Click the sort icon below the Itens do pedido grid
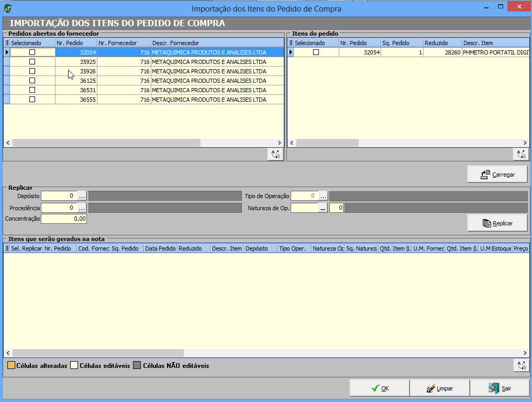This screenshot has height=402, width=532. (x=520, y=154)
